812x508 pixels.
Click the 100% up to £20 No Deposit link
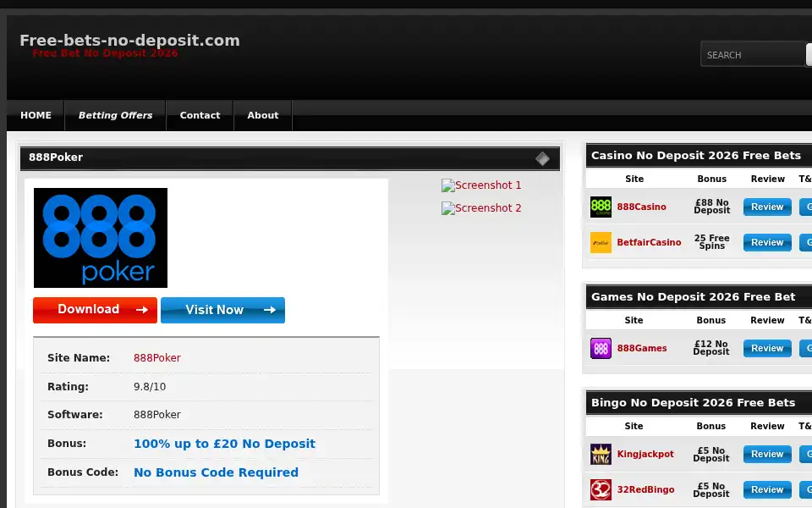point(224,444)
